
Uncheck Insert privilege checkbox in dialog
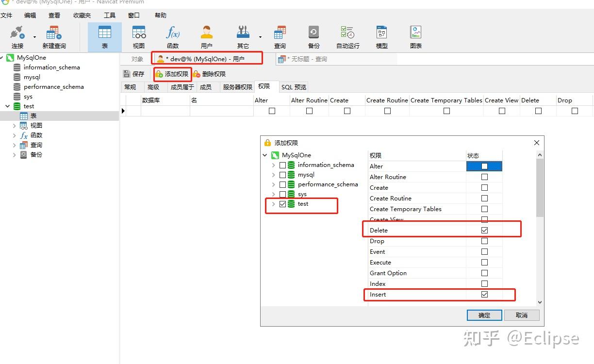pyautogui.click(x=484, y=295)
